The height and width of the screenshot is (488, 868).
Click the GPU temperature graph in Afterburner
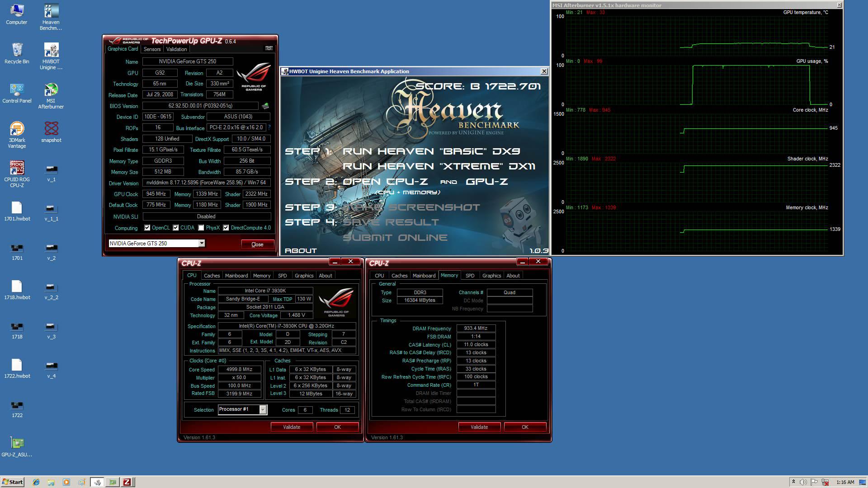(x=697, y=36)
